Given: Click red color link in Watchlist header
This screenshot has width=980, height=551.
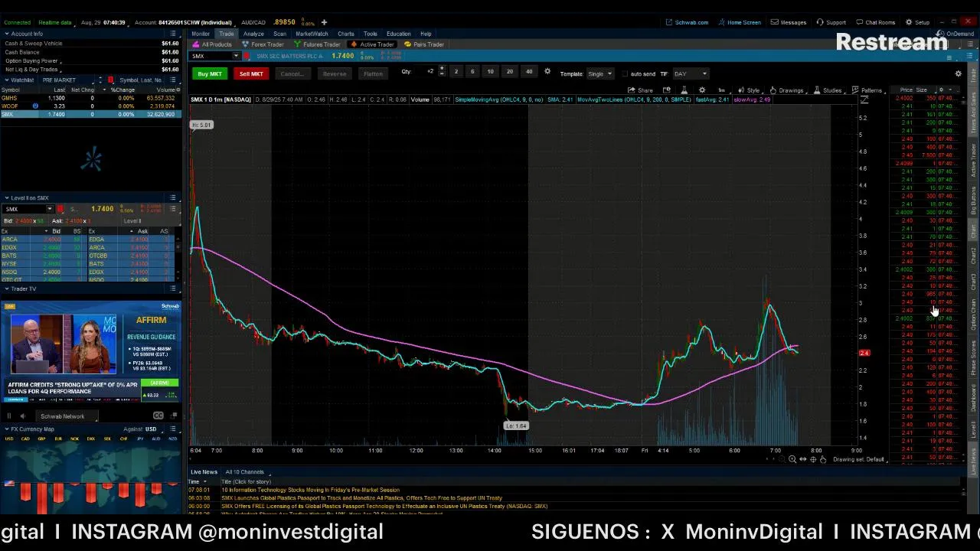Looking at the screenshot, I should (110, 80).
